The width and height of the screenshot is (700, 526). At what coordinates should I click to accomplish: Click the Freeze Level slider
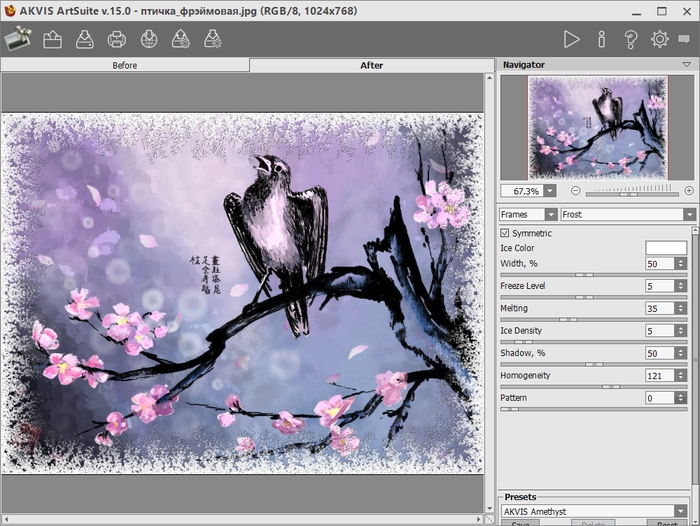pyautogui.click(x=593, y=297)
